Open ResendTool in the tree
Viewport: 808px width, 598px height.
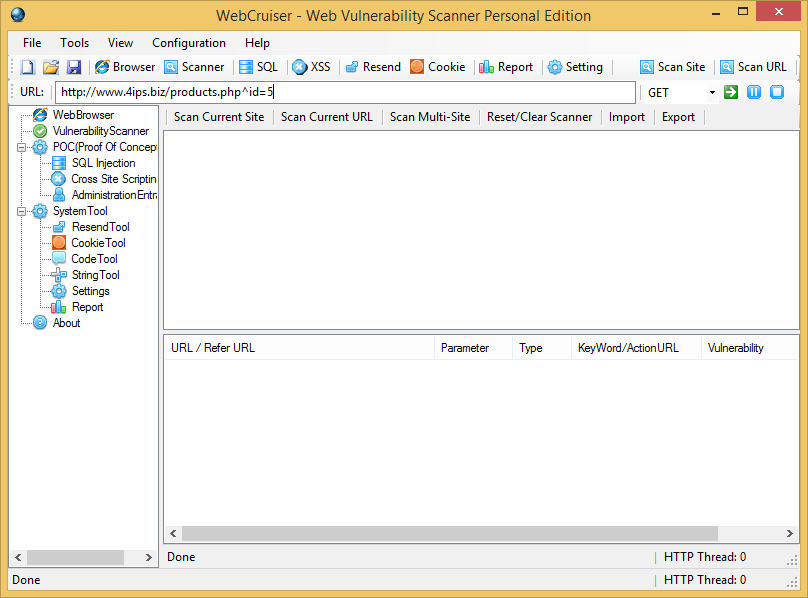click(100, 227)
